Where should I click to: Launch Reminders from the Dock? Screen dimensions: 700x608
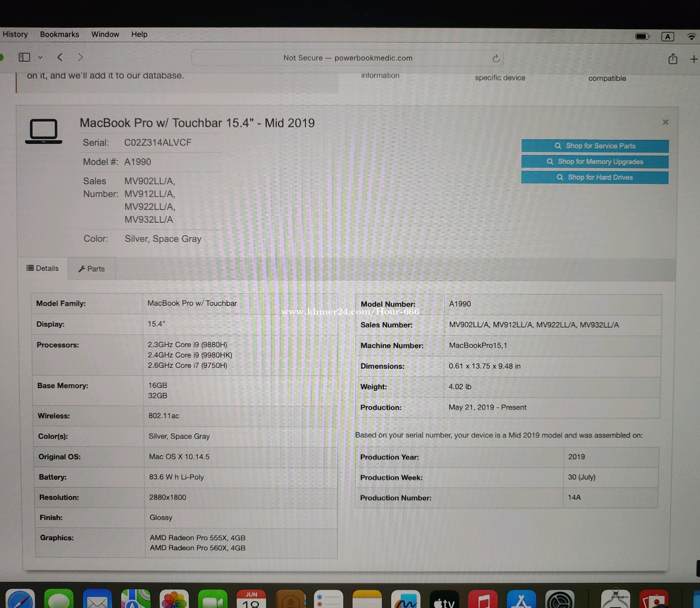click(x=328, y=599)
